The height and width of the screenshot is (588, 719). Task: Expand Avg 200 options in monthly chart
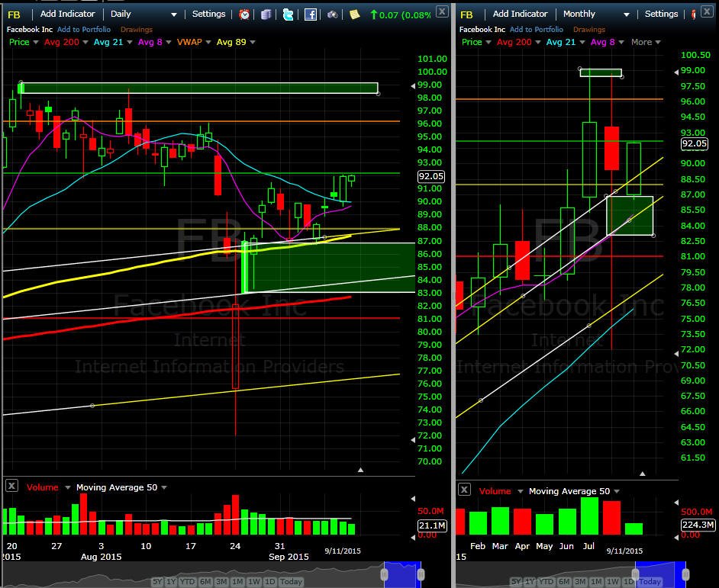pyautogui.click(x=538, y=42)
